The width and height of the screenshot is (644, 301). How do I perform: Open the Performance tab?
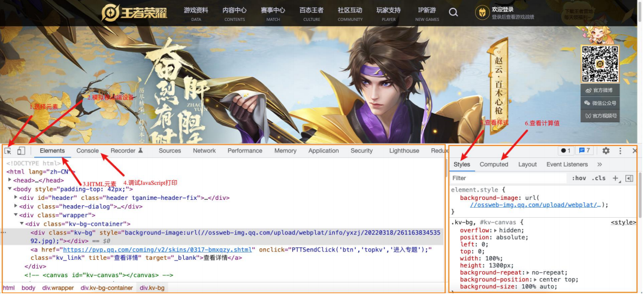click(245, 151)
